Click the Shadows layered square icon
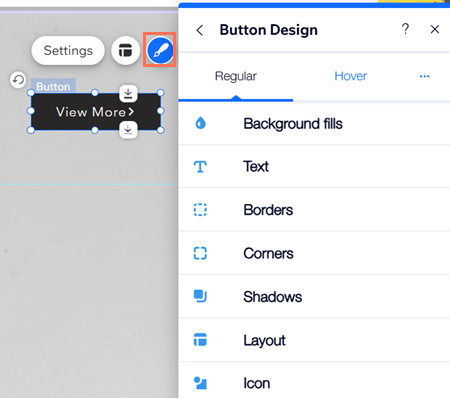Image resolution: width=450 pixels, height=399 pixels. click(200, 296)
